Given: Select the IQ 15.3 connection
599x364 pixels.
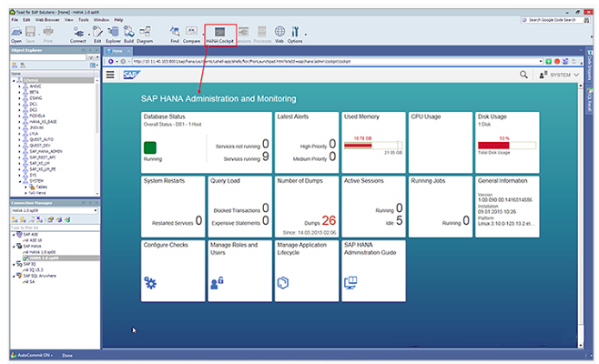Looking at the screenshot, I should click(x=36, y=270).
